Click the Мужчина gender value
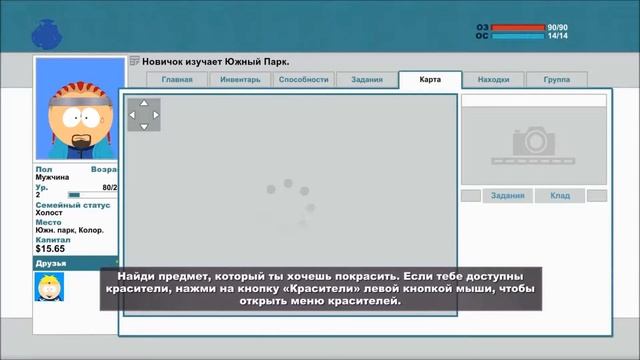 52,177
